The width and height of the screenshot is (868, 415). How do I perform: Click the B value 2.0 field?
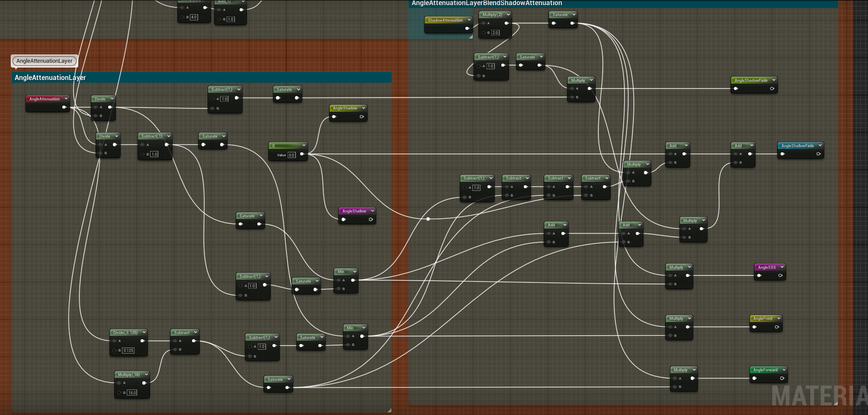click(495, 33)
